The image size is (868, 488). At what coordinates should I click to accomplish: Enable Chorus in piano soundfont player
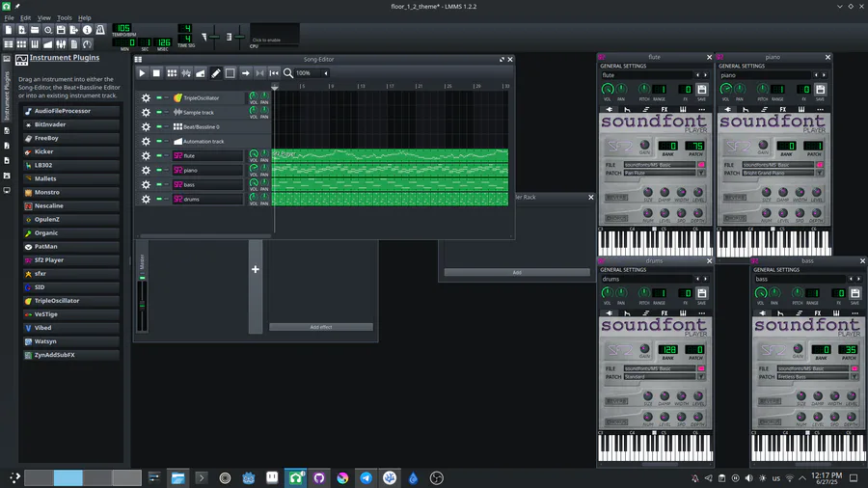[x=735, y=218]
